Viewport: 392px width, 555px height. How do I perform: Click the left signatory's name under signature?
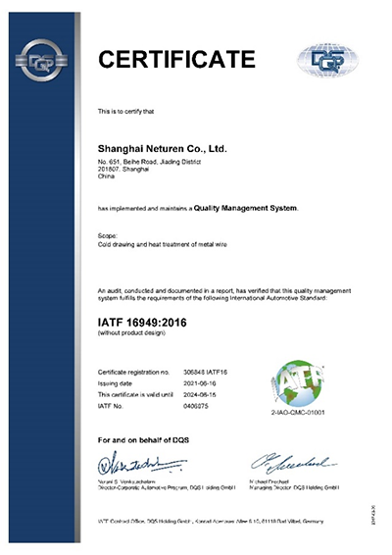(x=126, y=482)
